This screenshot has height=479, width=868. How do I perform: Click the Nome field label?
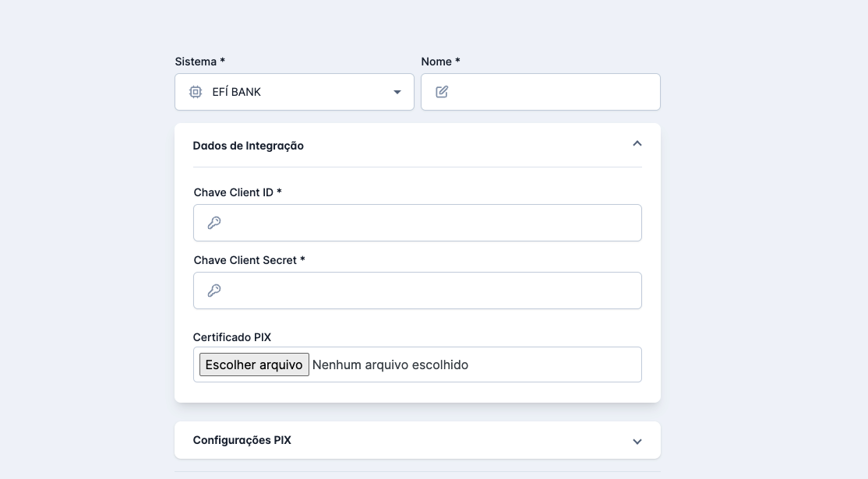(x=440, y=62)
